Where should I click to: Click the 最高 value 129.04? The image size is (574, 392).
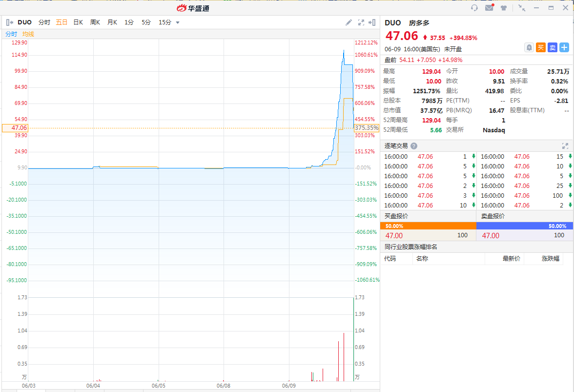click(x=431, y=72)
